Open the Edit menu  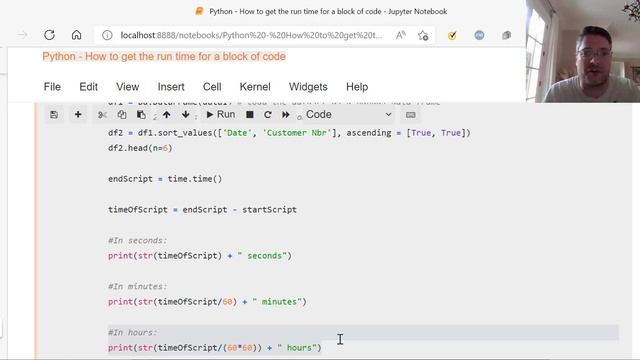click(89, 87)
